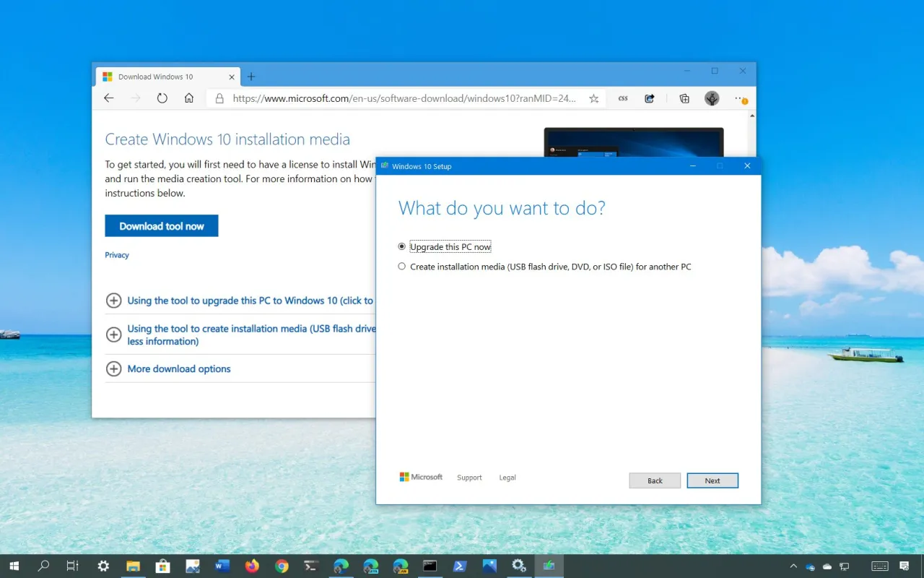Open the Privacy link

point(117,254)
